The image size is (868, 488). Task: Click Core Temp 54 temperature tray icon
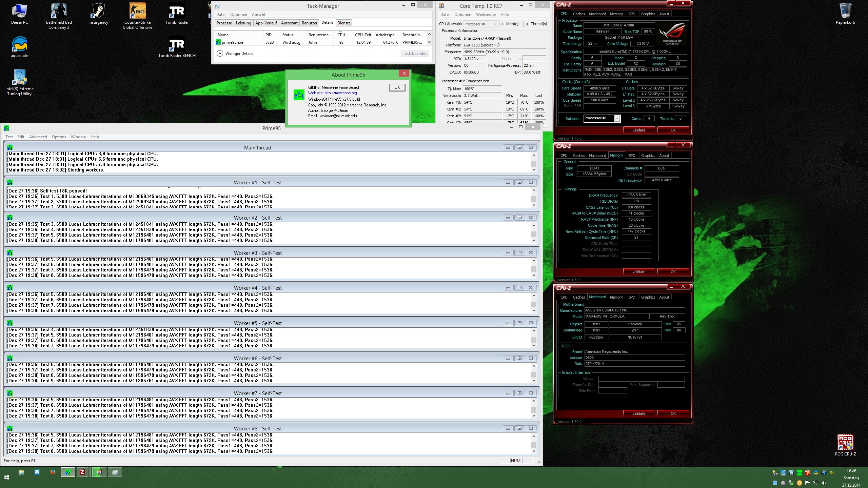pos(832,473)
